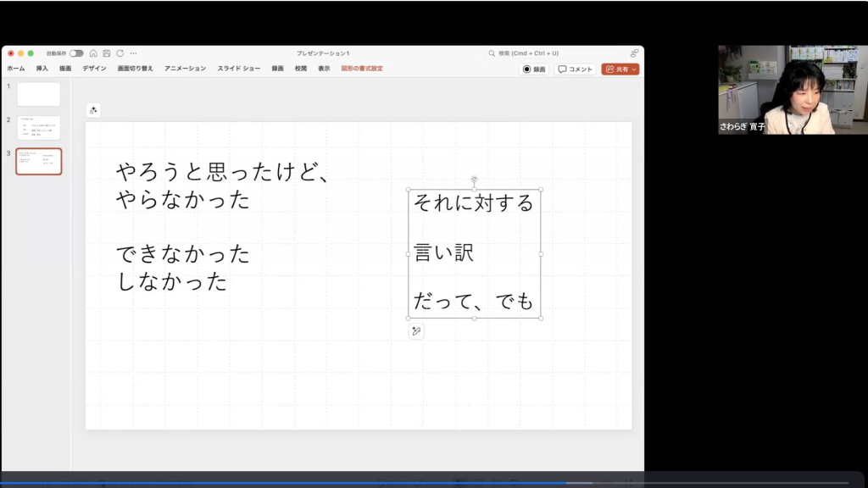Click the コメント button
868x488 pixels.
(576, 69)
